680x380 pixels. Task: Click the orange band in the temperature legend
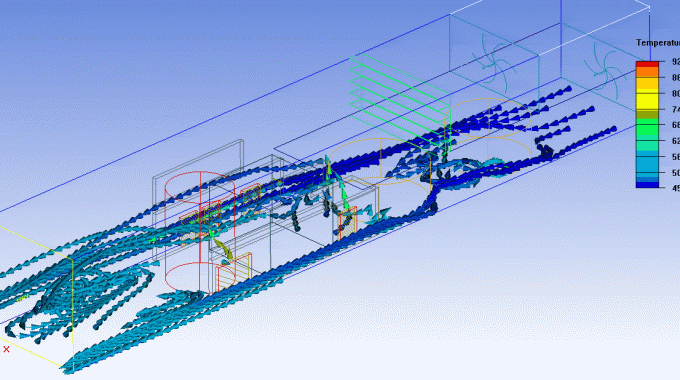coord(647,72)
